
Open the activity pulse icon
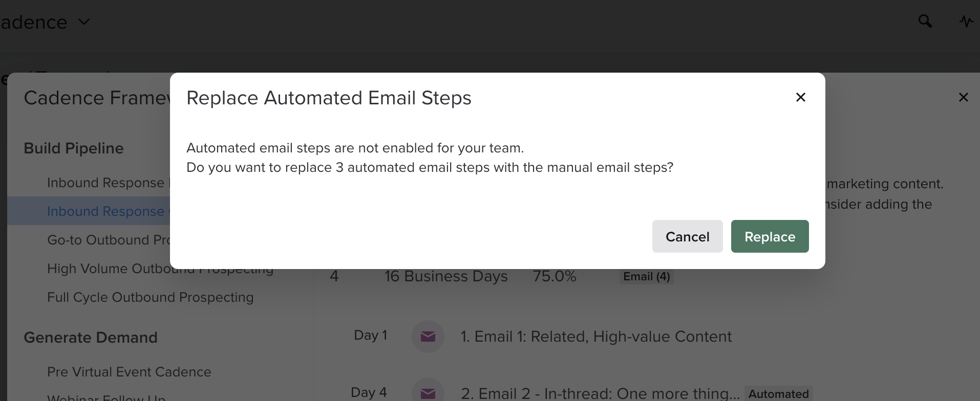point(966,21)
